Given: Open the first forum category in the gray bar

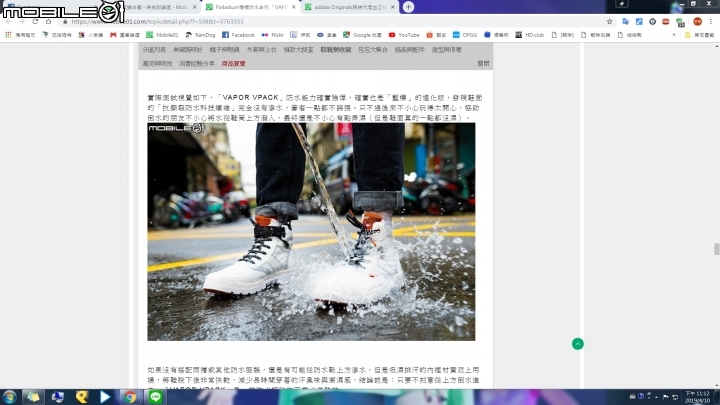Looking at the screenshot, I should pos(154,50).
